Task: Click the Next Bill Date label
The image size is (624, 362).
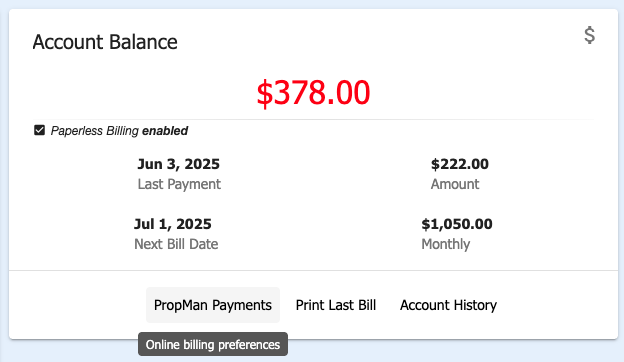Action: [176, 244]
